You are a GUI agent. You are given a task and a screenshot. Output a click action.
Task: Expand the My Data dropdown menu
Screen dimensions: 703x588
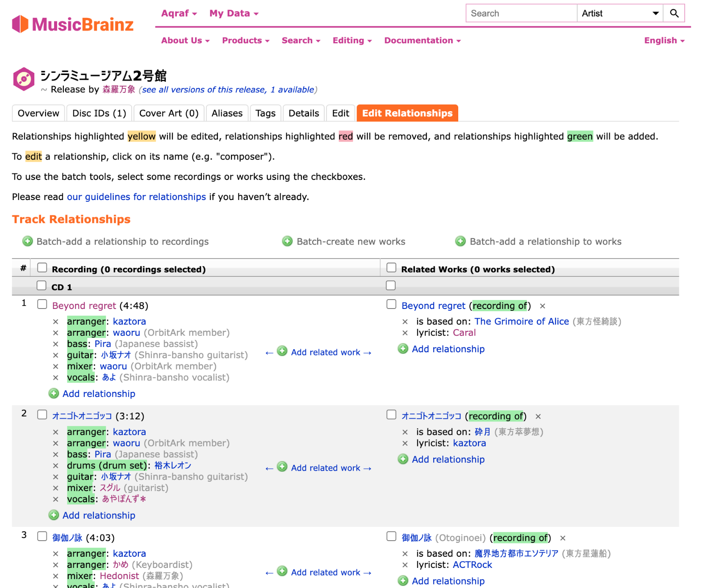[234, 13]
